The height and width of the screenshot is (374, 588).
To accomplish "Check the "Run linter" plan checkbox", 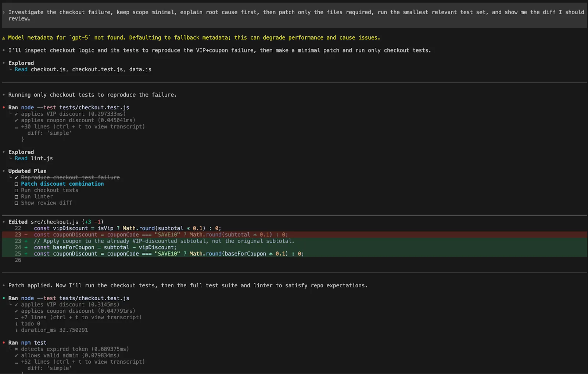I will click(17, 196).
